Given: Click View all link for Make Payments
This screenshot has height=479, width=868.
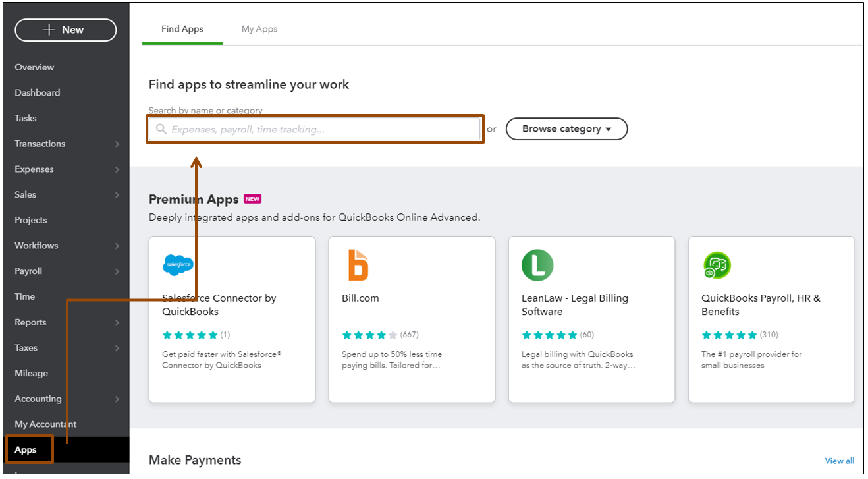Looking at the screenshot, I should pos(839,461).
